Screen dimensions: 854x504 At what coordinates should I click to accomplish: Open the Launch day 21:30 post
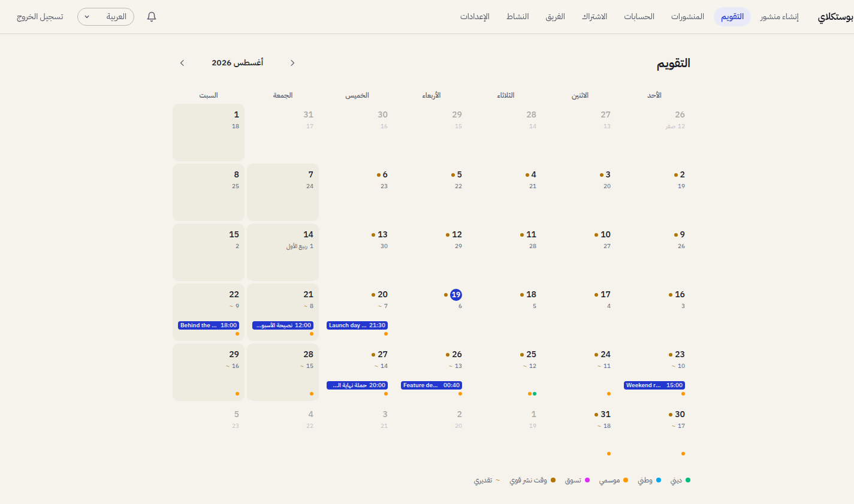tap(357, 325)
